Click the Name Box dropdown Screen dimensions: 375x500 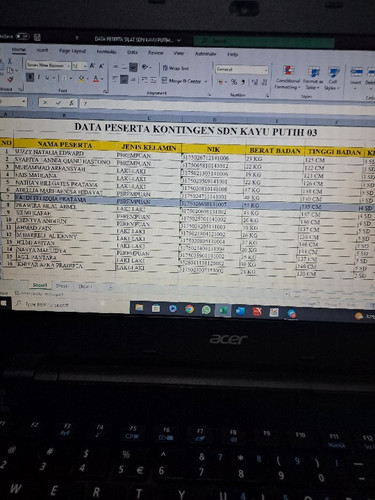(x=24, y=101)
